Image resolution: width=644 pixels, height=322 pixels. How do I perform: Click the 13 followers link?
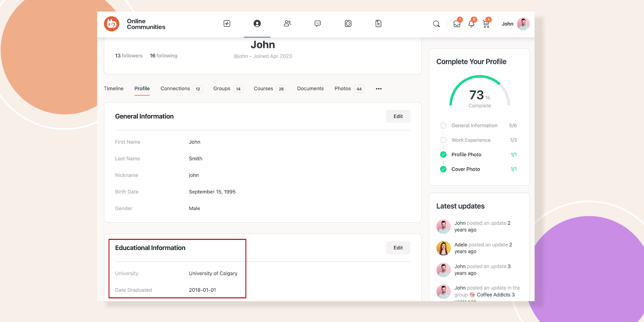click(129, 56)
